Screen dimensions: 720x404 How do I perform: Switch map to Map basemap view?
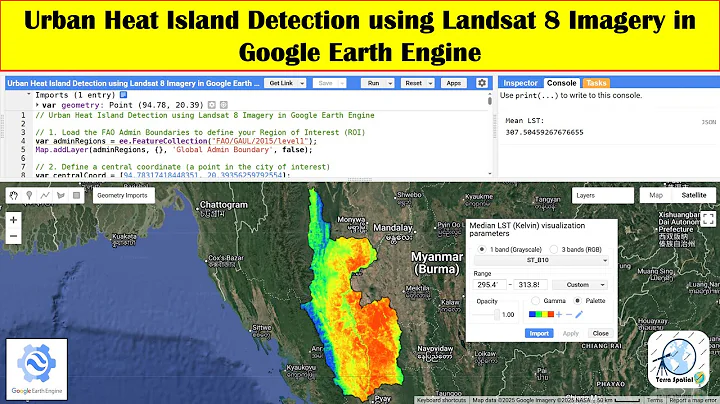[656, 195]
